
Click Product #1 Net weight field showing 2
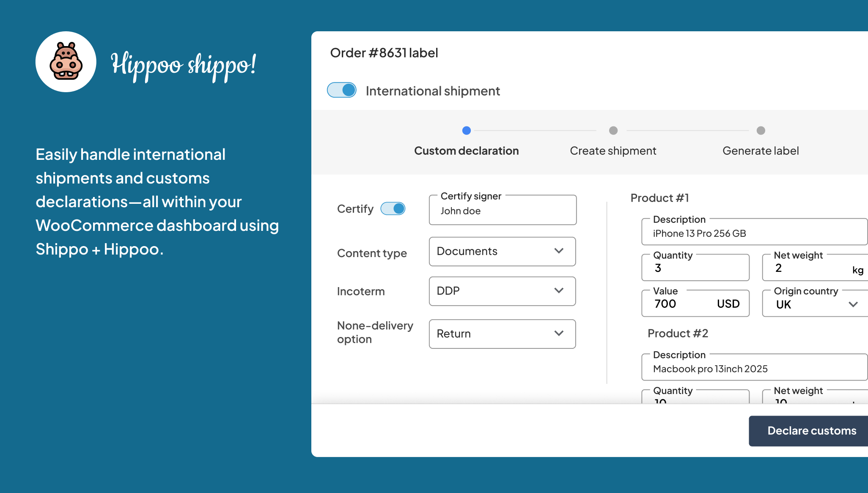pyautogui.click(x=815, y=267)
